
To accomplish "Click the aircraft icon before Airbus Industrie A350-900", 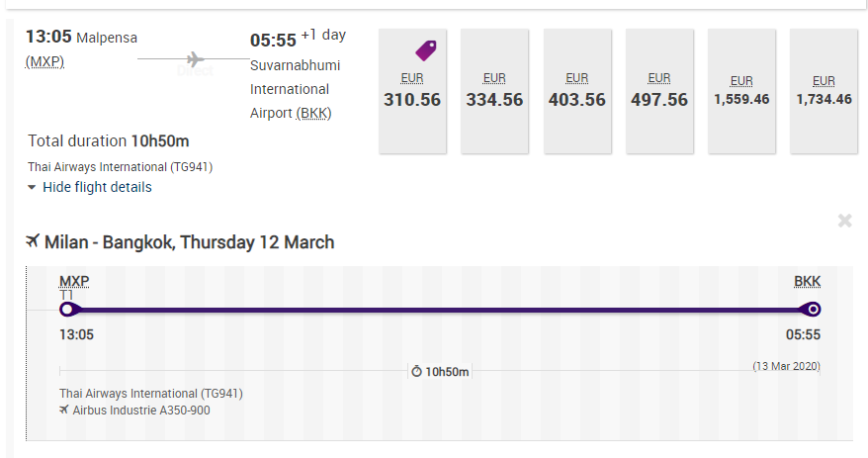I will (64, 410).
